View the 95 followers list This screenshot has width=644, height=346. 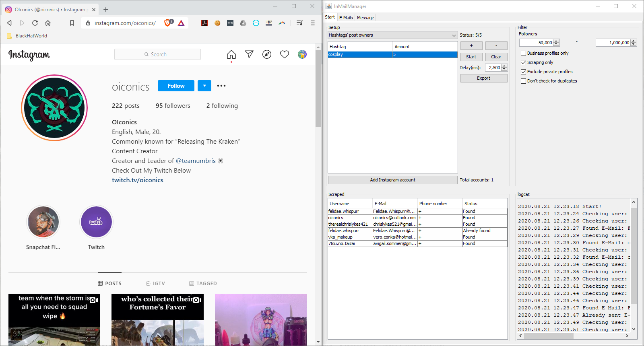tap(173, 106)
